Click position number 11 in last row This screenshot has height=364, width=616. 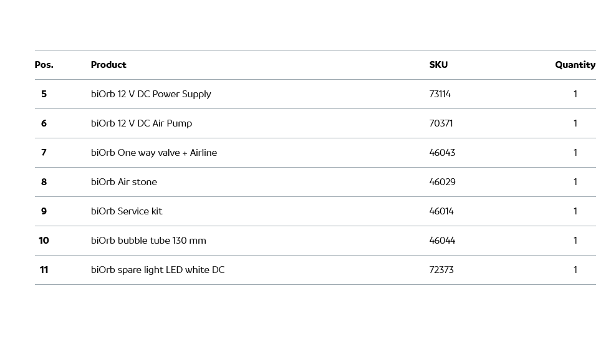coord(44,270)
